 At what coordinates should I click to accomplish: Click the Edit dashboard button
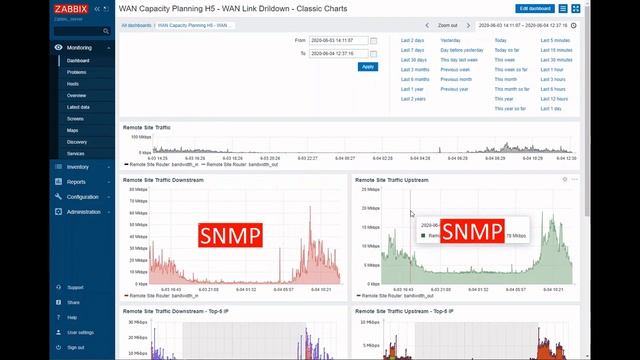[535, 9]
